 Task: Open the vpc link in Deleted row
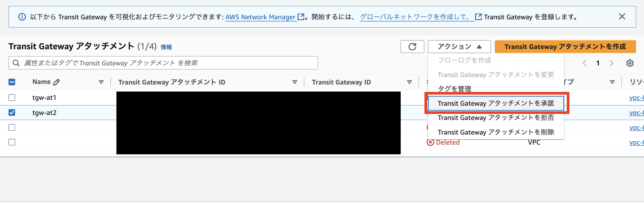coord(637,143)
